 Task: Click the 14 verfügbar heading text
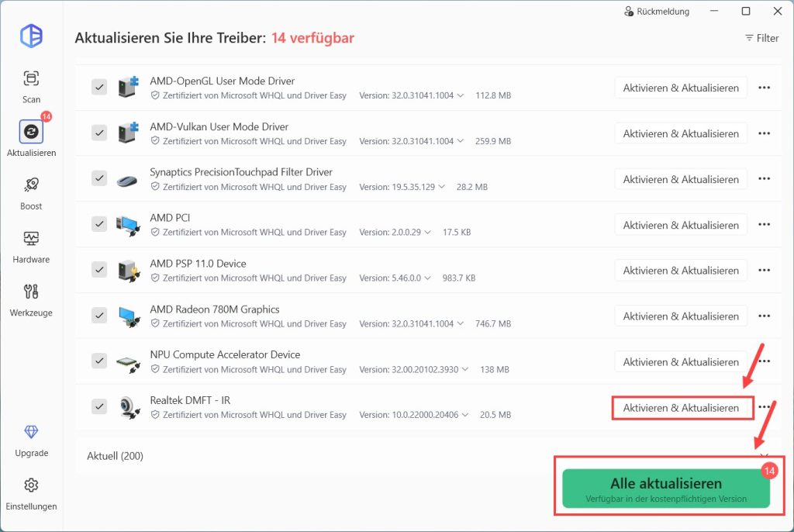click(x=312, y=38)
